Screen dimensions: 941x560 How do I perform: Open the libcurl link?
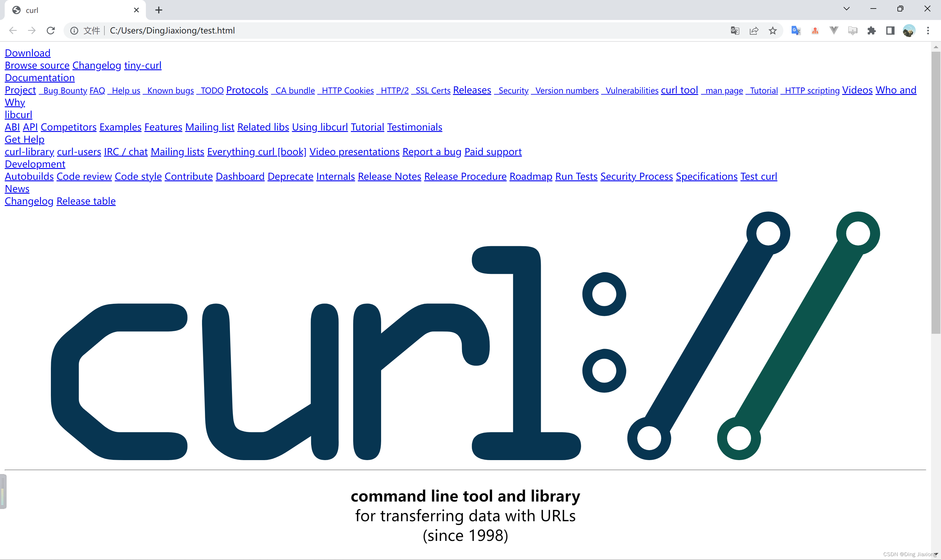point(19,115)
